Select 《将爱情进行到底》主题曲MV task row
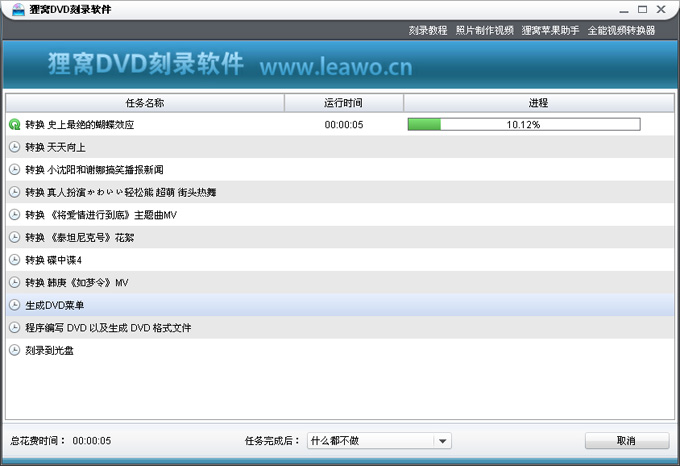 (x=340, y=215)
